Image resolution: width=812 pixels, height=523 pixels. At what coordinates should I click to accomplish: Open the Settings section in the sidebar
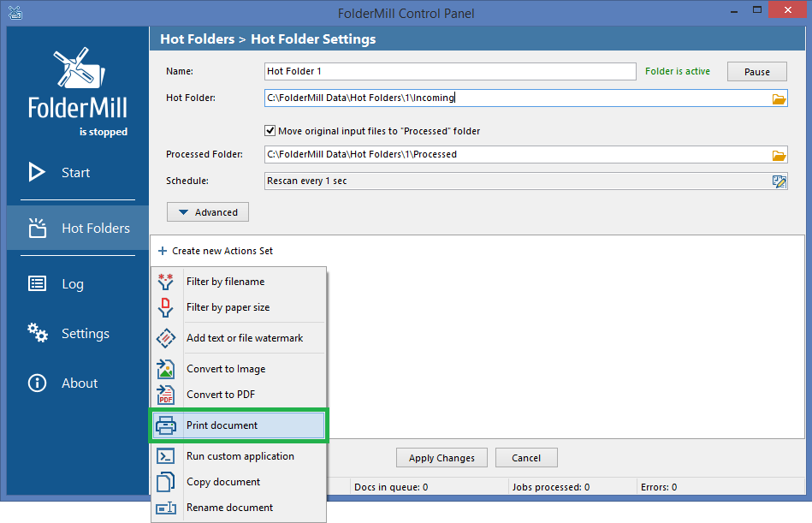point(78,334)
